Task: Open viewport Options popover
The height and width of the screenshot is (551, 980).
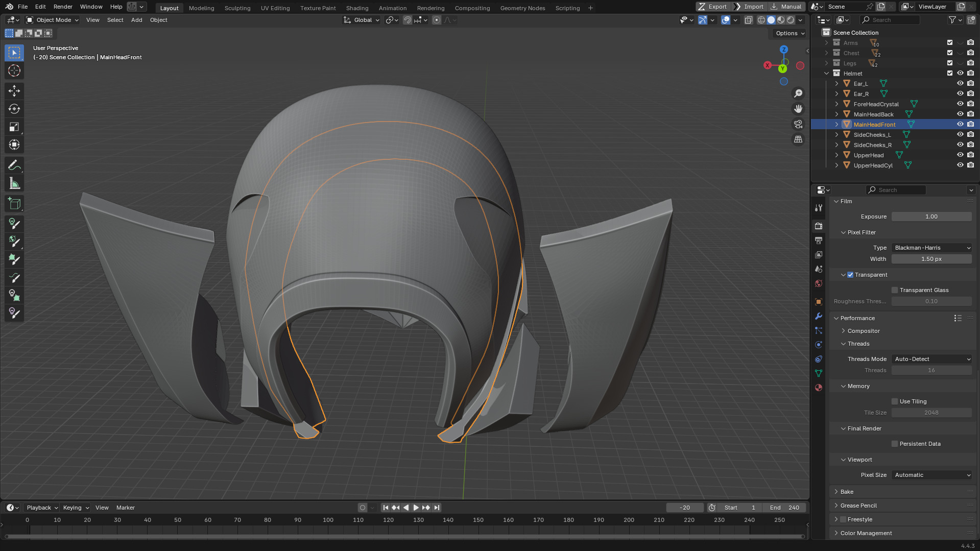Action: tap(790, 33)
